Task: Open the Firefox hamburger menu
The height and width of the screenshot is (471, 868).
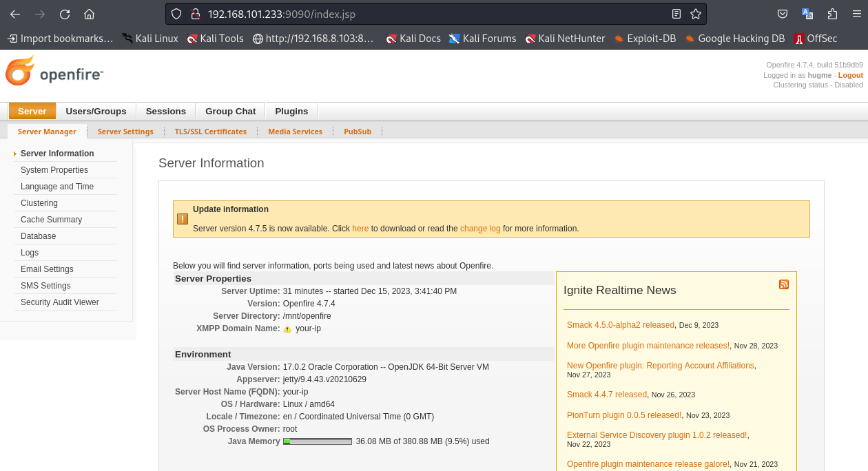Action: 856,14
